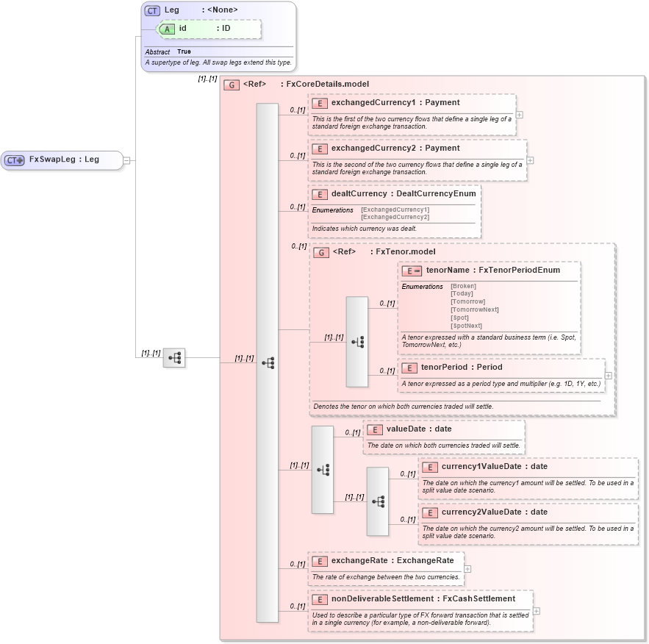Image resolution: width=649 pixels, height=644 pixels.
Task: Click the E icon of exchangeRate
Action: pyautogui.click(x=320, y=561)
